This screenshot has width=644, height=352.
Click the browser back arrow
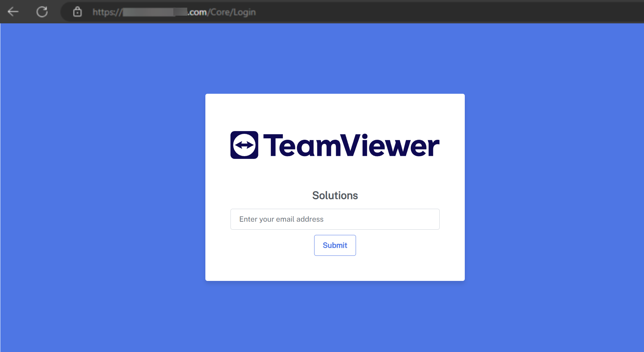(13, 12)
